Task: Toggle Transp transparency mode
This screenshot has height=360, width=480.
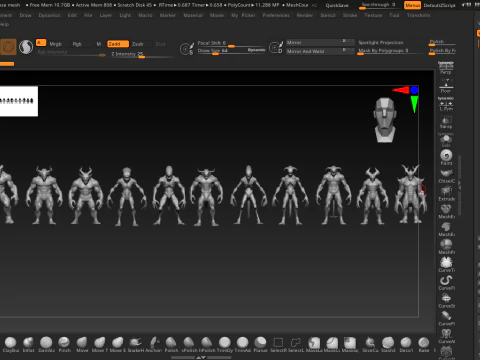Action: click(446, 122)
